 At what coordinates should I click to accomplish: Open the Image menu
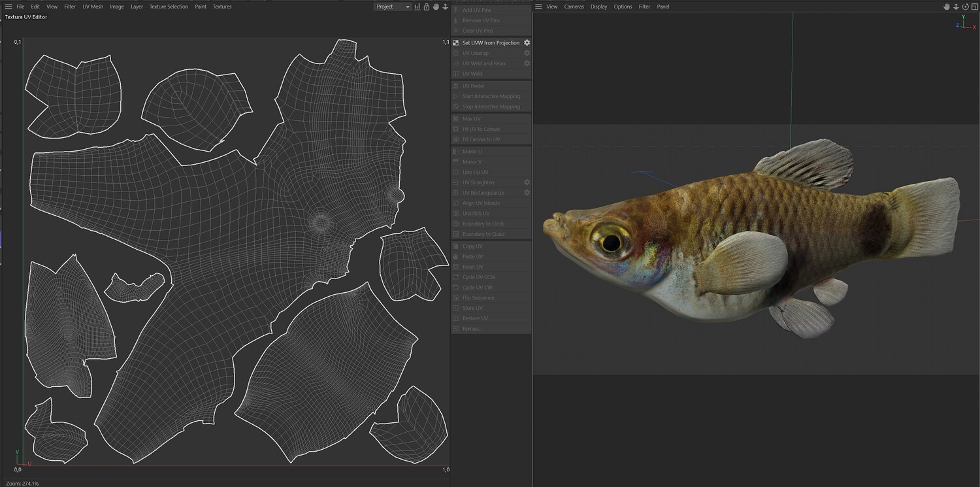pyautogui.click(x=117, y=7)
